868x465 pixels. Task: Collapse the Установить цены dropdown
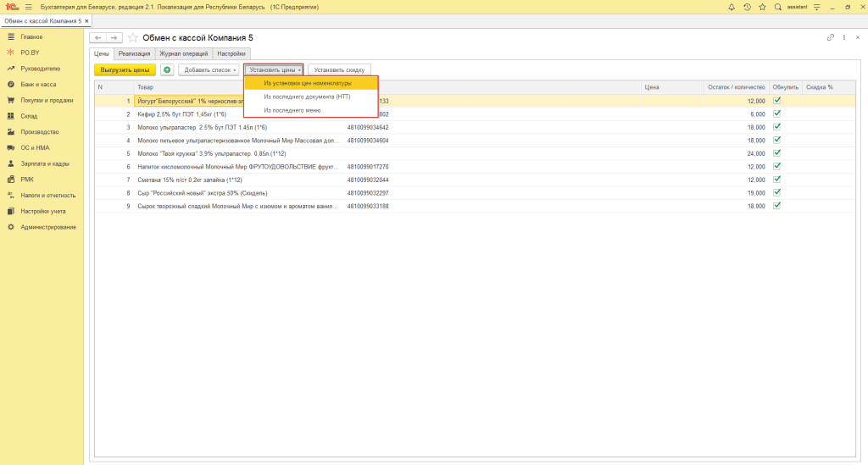pyautogui.click(x=274, y=69)
